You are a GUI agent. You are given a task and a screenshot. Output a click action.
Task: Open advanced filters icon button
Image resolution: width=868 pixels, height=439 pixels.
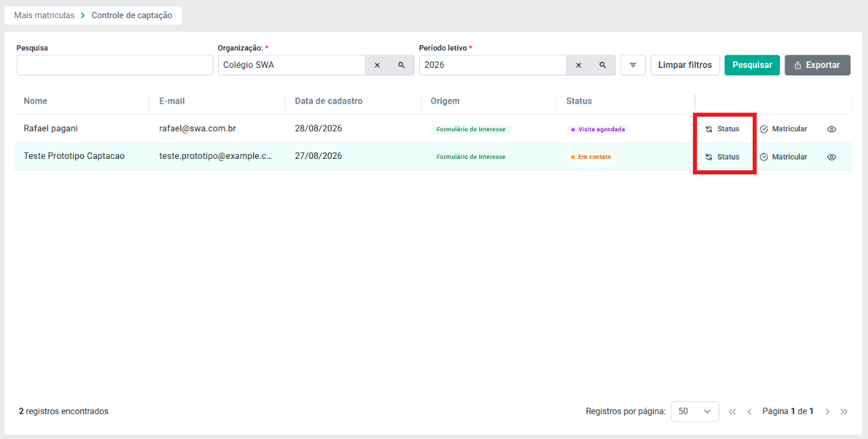coord(633,65)
